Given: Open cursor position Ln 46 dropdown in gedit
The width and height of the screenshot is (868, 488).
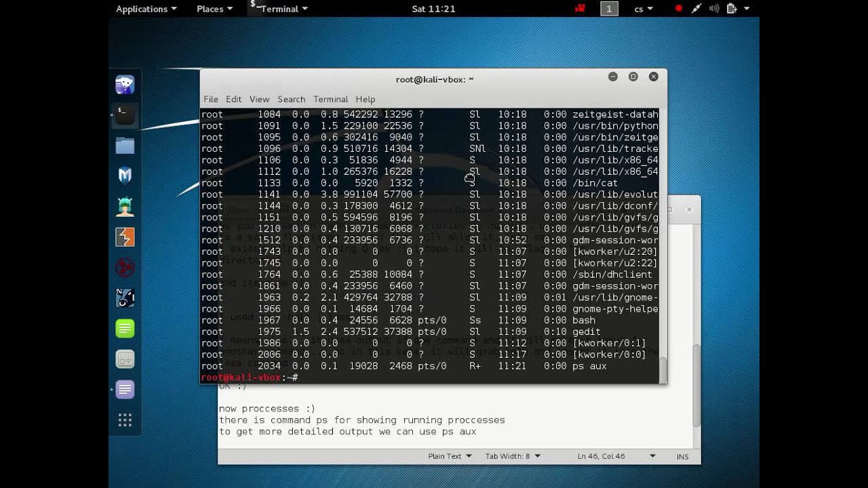Looking at the screenshot, I should (616, 456).
